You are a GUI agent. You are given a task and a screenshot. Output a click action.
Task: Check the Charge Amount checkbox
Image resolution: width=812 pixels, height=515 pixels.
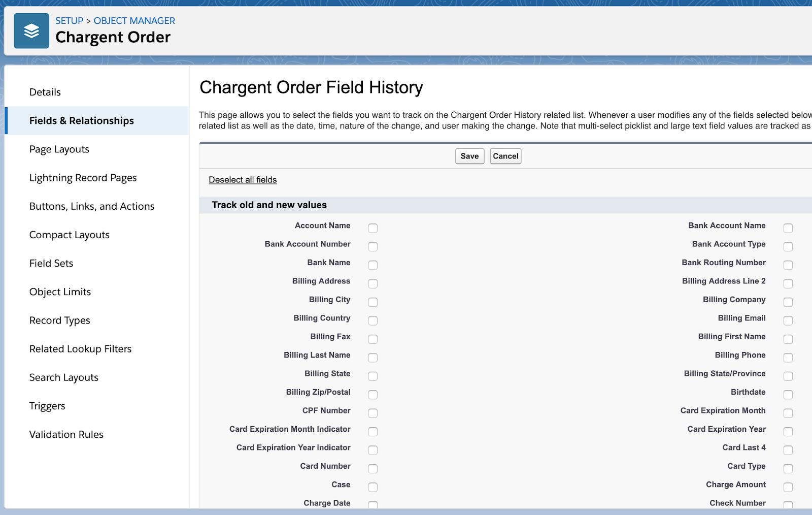(x=788, y=487)
